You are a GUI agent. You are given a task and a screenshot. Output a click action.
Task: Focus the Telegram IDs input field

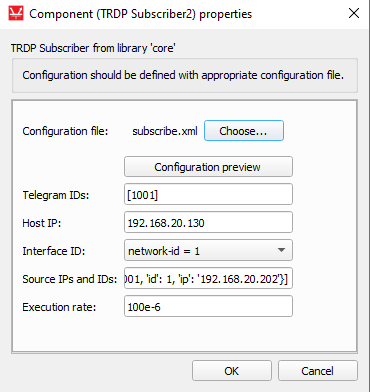coord(208,194)
